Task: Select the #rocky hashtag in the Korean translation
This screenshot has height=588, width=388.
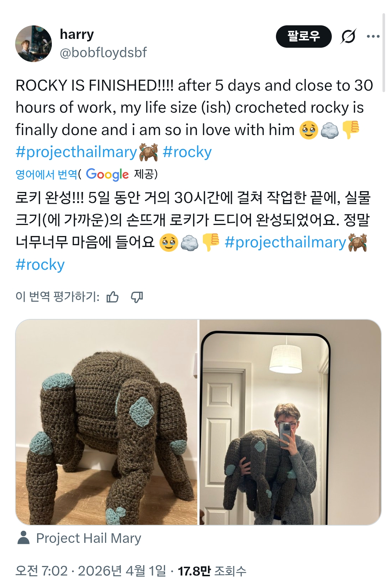Action: coord(41,264)
